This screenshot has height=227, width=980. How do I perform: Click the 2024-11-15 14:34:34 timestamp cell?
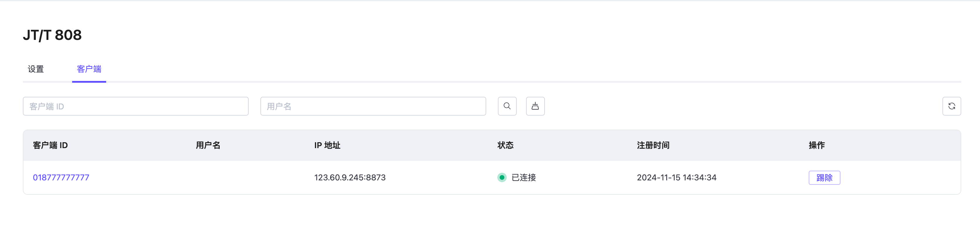click(676, 177)
